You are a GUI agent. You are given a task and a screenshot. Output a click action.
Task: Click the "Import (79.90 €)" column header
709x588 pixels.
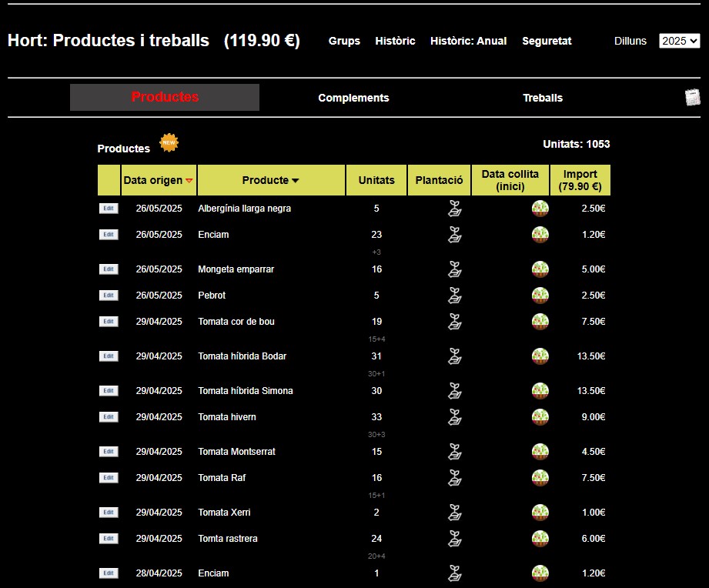(580, 180)
